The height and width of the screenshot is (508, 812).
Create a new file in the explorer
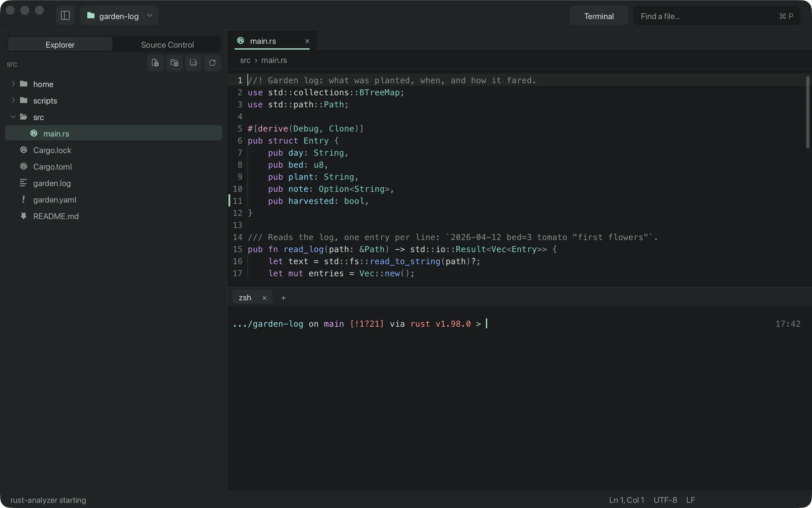[155, 63]
